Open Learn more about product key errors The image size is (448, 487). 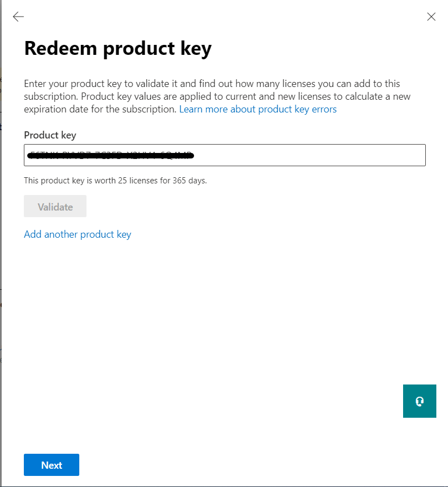click(x=258, y=109)
